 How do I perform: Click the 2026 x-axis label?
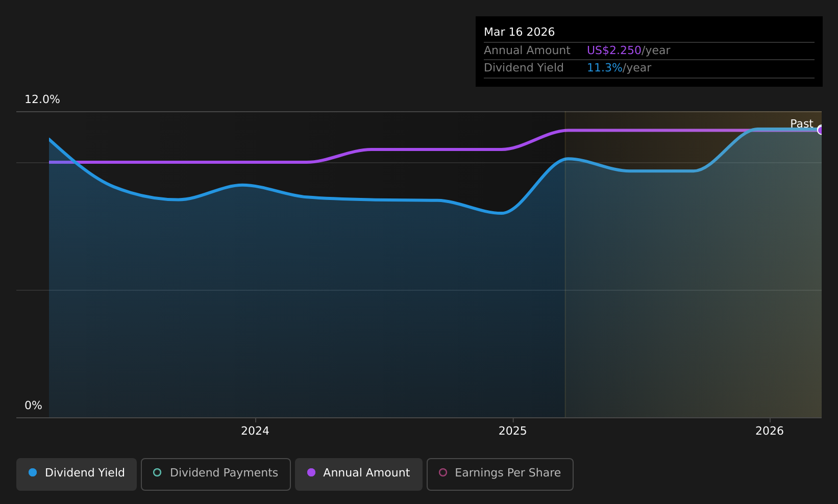pyautogui.click(x=770, y=431)
